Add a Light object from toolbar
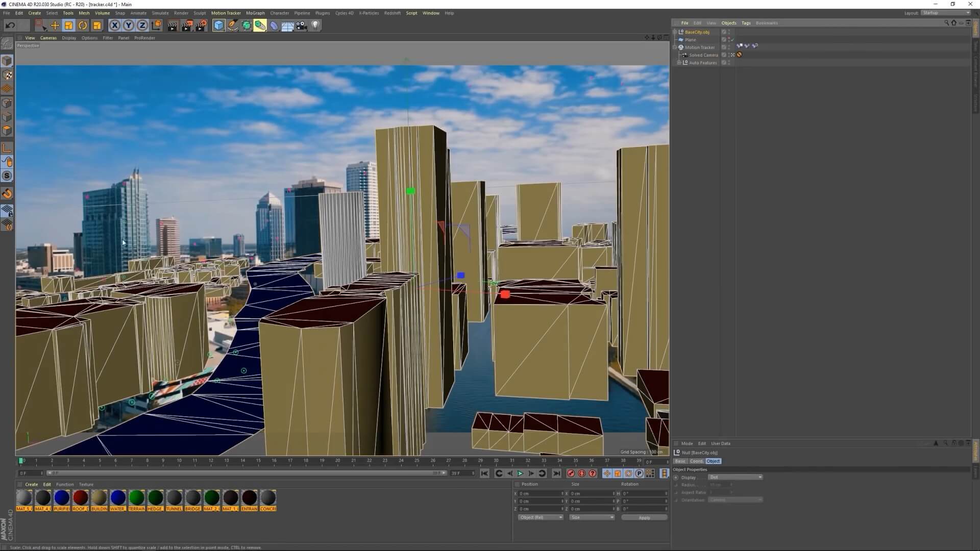 [315, 26]
